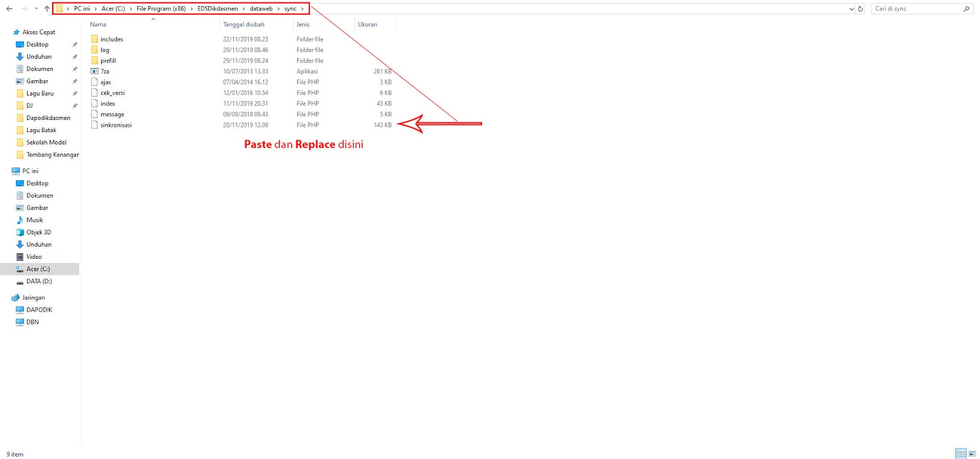Click 'sync' breadcrumb segment
980x459 pixels.
(290, 9)
